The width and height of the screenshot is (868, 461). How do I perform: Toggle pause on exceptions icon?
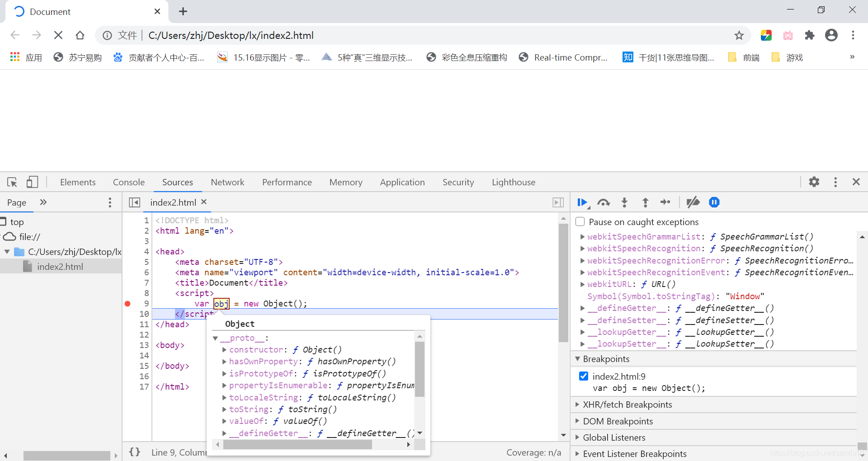[x=714, y=202]
